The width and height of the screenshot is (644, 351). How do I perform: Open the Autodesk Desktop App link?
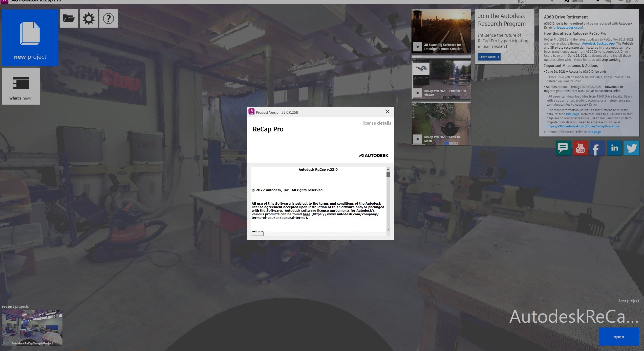coord(598,44)
